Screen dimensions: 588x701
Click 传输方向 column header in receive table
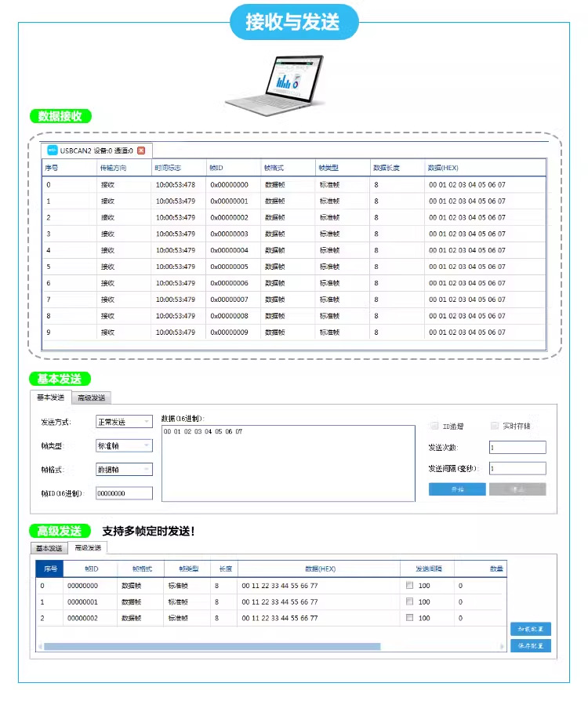124,168
